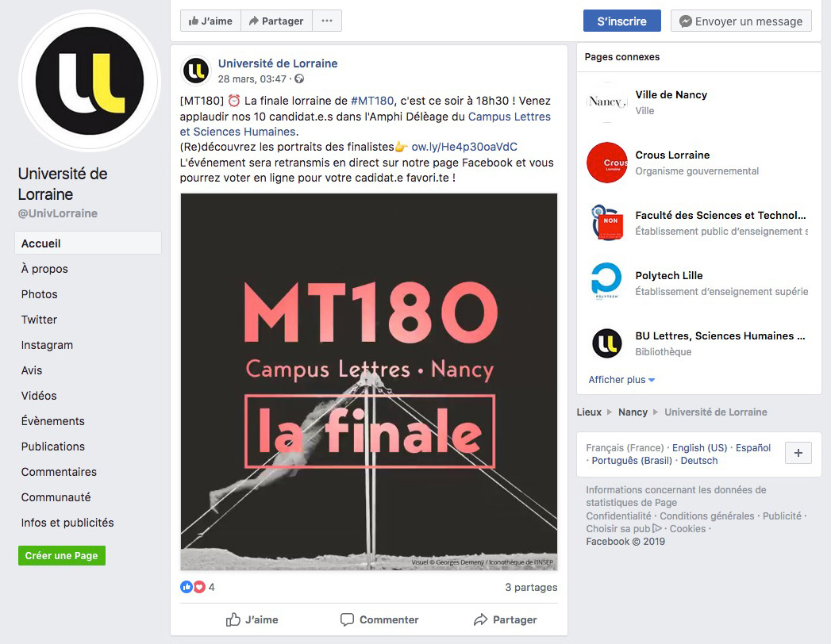Viewport: 831px width, 644px height.
Task: Click the S'inscrire button
Action: [x=621, y=21]
